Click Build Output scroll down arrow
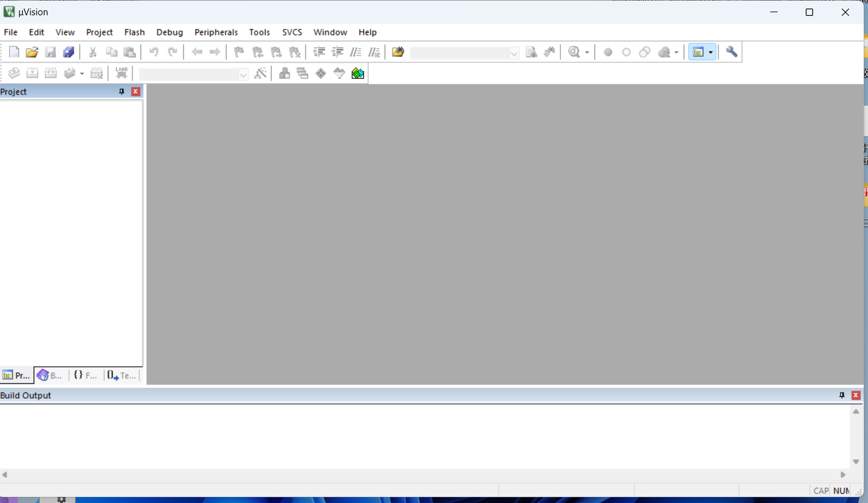 tap(856, 462)
